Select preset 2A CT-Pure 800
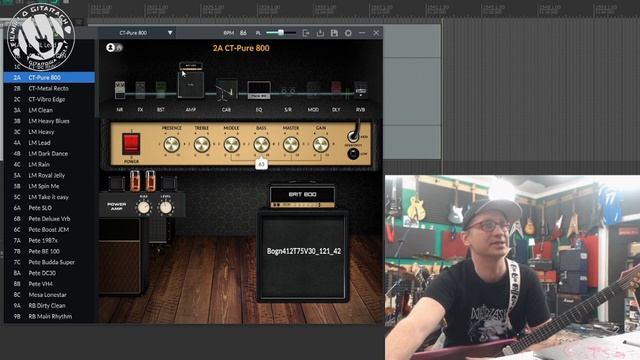The image size is (640, 360). tap(49, 78)
